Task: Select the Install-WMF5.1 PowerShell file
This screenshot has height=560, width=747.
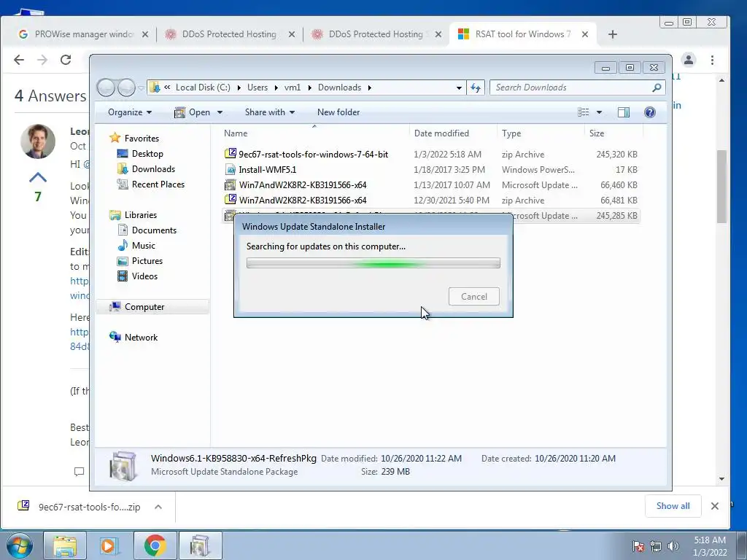Action: [x=430, y=169]
